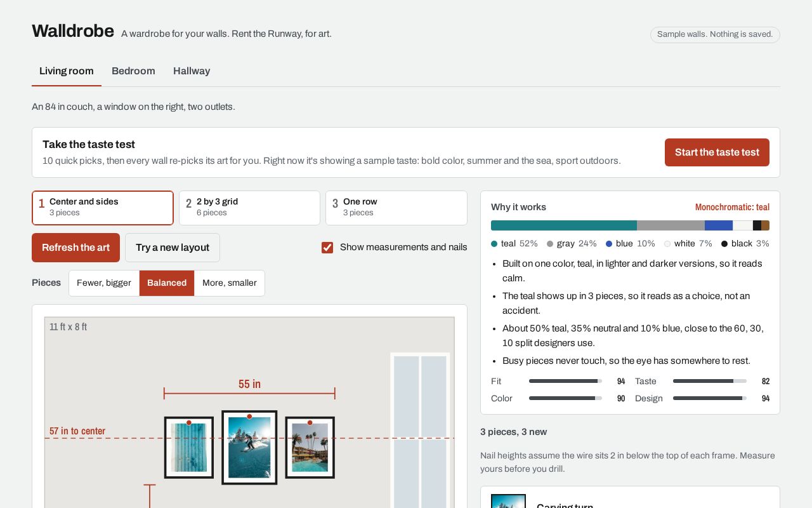
Task: Click the gray 24% legend dot
Action: pos(550,244)
